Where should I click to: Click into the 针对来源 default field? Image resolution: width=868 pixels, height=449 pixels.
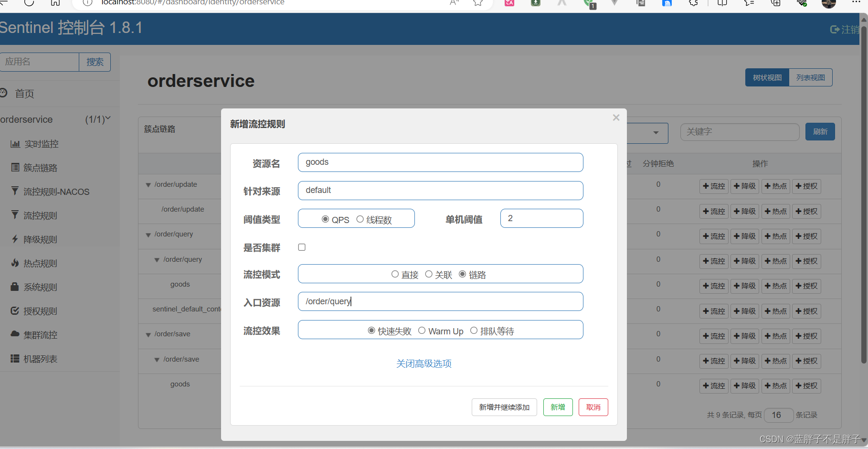point(440,191)
